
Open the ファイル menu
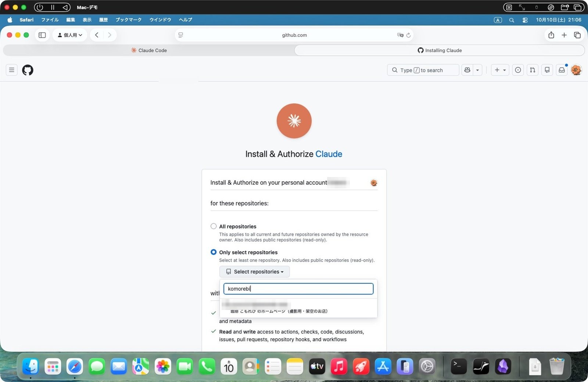coord(50,20)
